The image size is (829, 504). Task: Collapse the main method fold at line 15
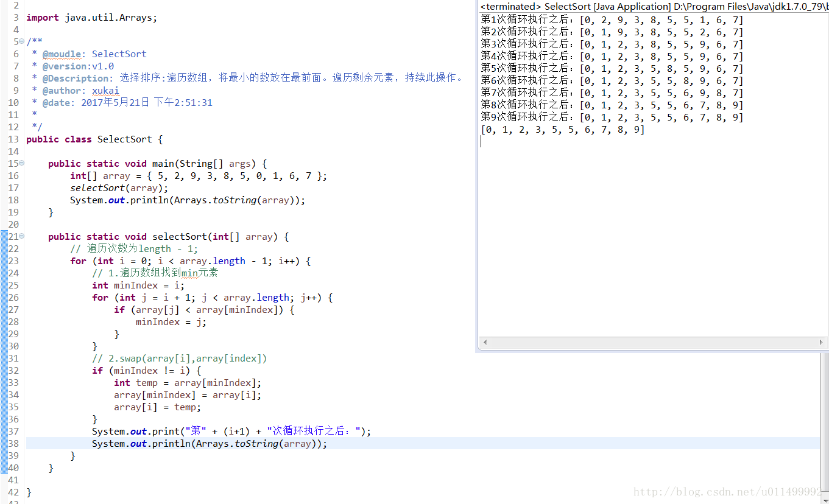click(22, 163)
